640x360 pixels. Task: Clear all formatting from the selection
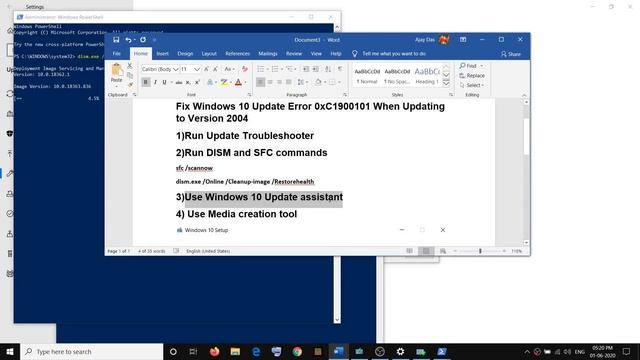pos(244,69)
